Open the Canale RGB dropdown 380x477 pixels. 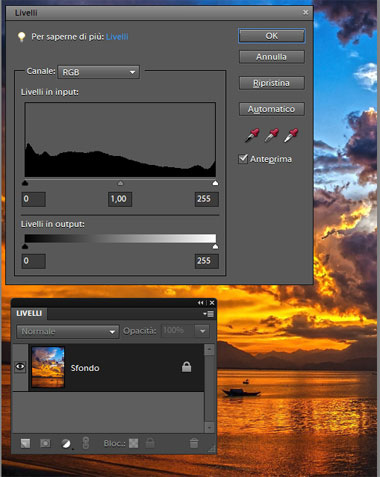click(99, 72)
